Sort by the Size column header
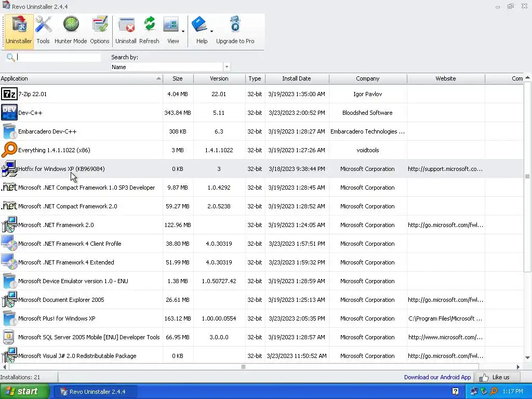This screenshot has width=532, height=399. [178, 78]
